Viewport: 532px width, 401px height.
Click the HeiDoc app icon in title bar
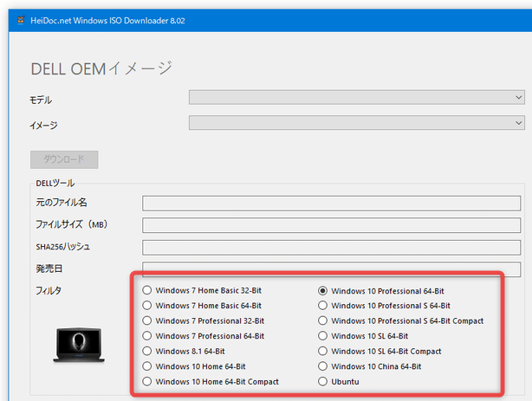pos(21,20)
